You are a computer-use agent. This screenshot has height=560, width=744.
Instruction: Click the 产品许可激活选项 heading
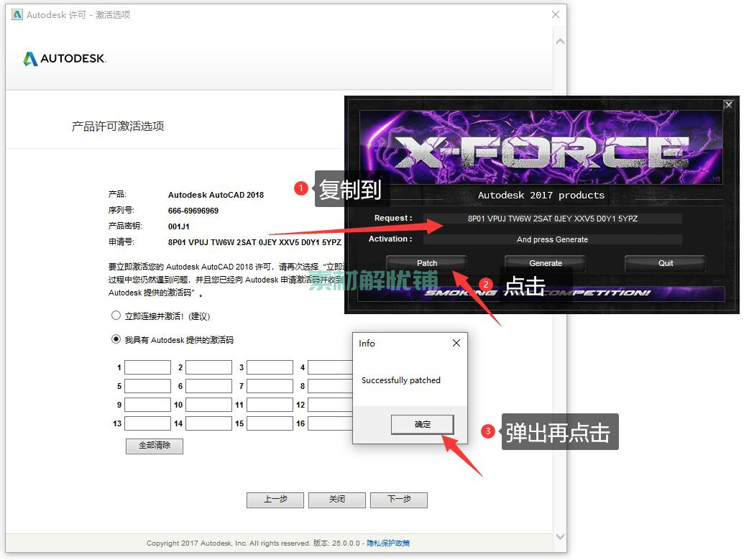click(x=118, y=127)
